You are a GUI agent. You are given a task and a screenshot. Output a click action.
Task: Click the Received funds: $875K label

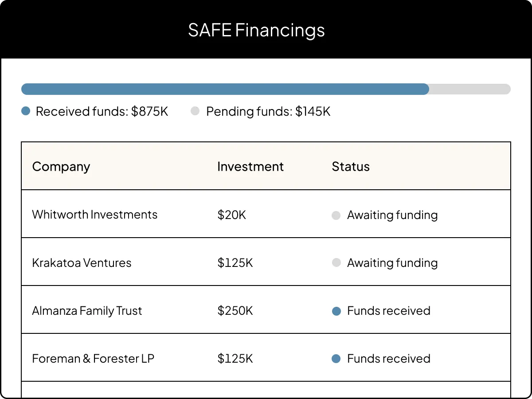[x=102, y=111]
